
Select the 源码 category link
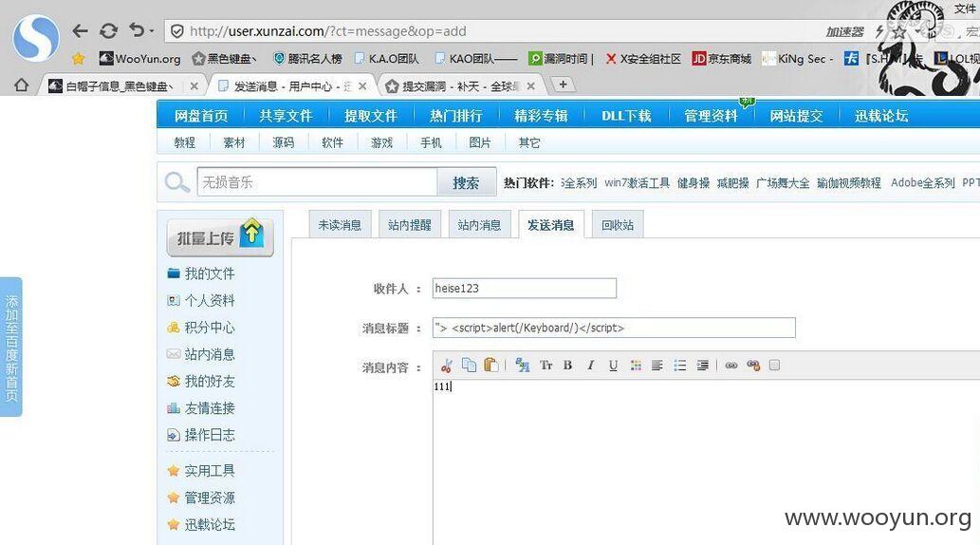283,142
